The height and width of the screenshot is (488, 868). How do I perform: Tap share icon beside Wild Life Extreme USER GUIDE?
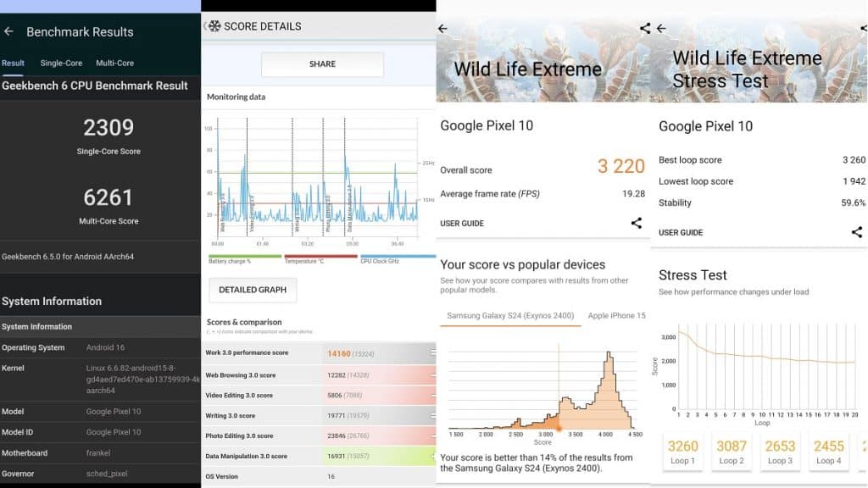[x=636, y=224]
